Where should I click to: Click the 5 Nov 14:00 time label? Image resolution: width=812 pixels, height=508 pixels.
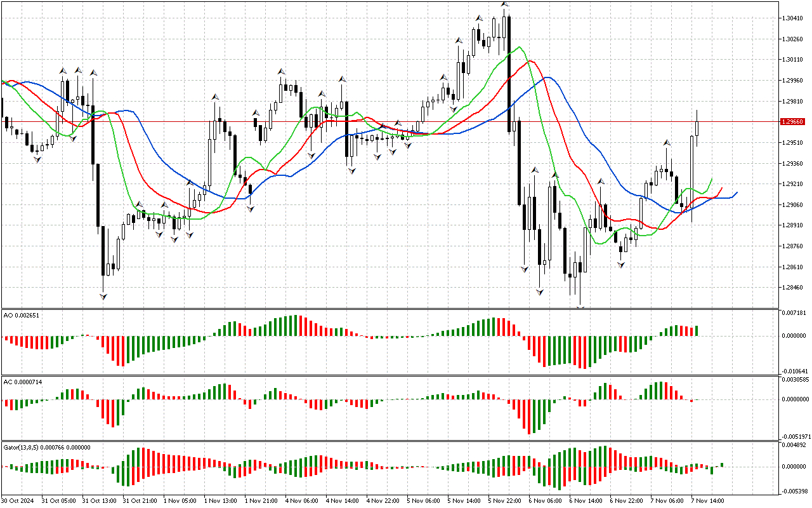tap(466, 500)
